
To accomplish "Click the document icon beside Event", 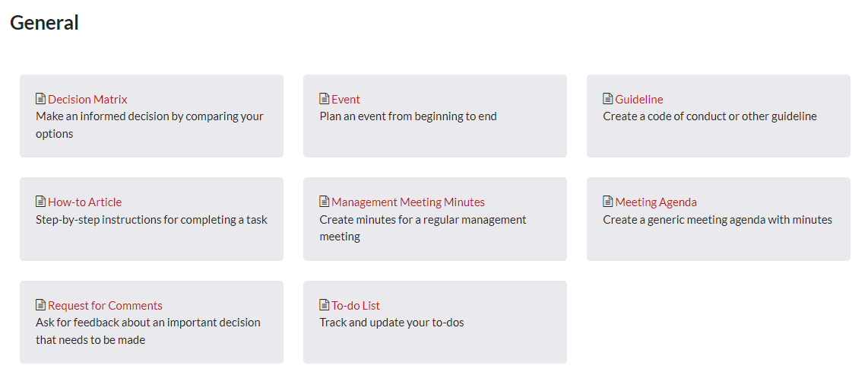I will pos(325,99).
